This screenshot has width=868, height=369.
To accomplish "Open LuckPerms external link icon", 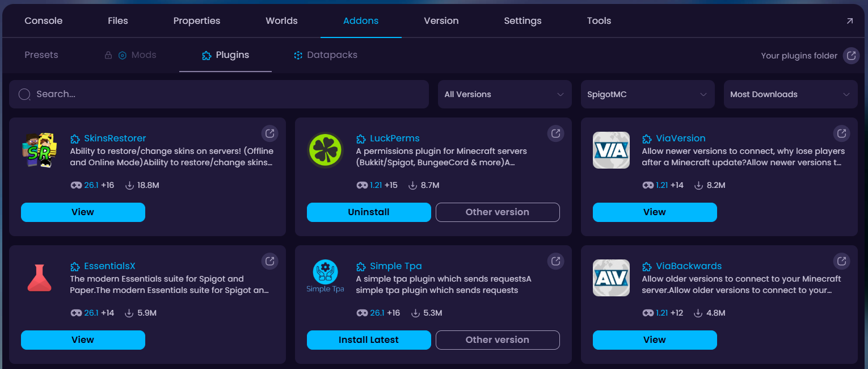I will coord(556,133).
